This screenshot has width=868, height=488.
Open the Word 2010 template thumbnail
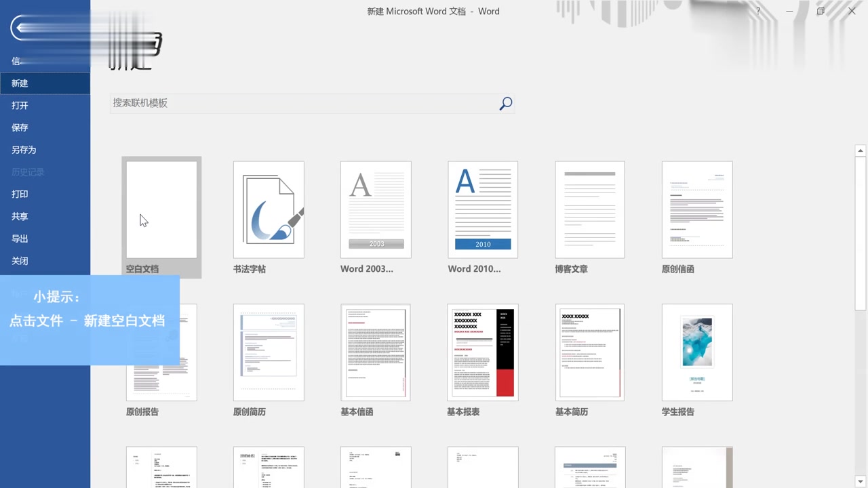[483, 209]
